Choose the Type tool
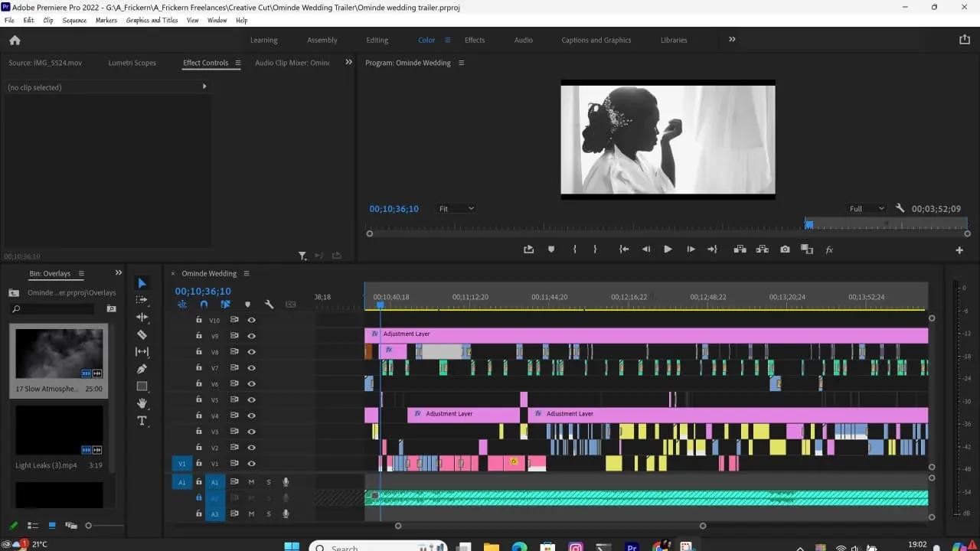This screenshot has width=980, height=551. coord(142,421)
